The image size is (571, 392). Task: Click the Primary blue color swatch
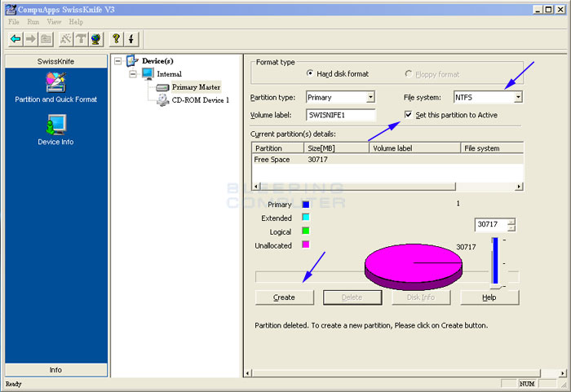(306, 205)
